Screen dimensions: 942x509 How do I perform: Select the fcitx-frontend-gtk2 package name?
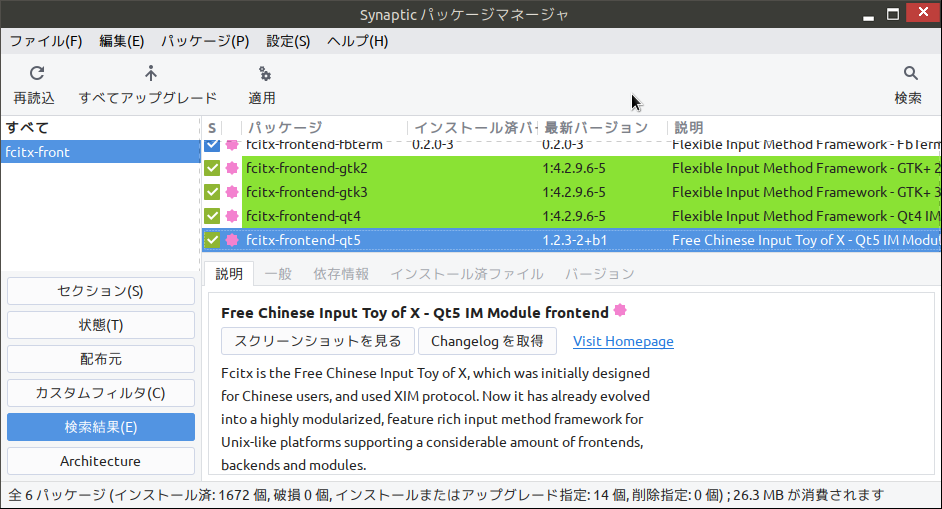[x=306, y=168]
